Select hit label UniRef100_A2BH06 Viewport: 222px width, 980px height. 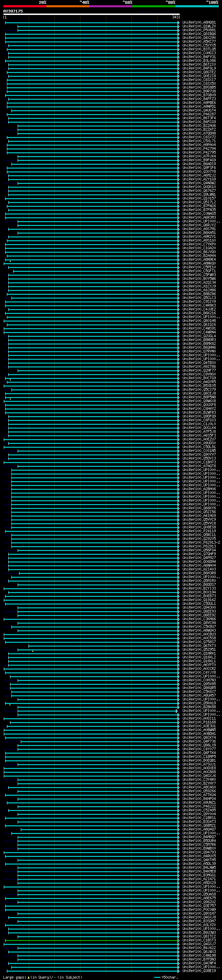(199, 489)
